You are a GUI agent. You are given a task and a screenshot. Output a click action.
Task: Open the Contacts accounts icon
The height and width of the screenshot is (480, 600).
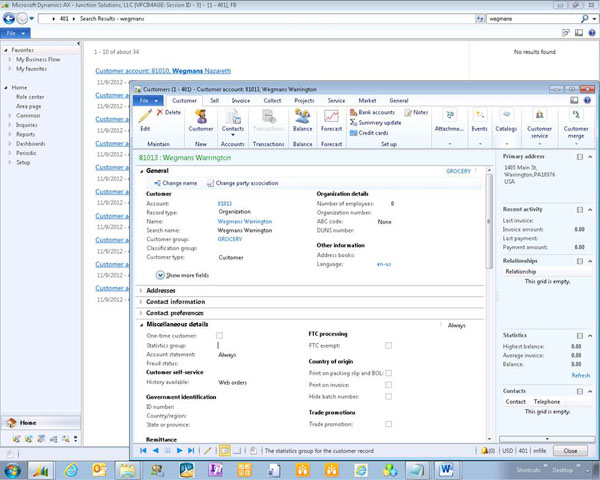pyautogui.click(x=233, y=116)
